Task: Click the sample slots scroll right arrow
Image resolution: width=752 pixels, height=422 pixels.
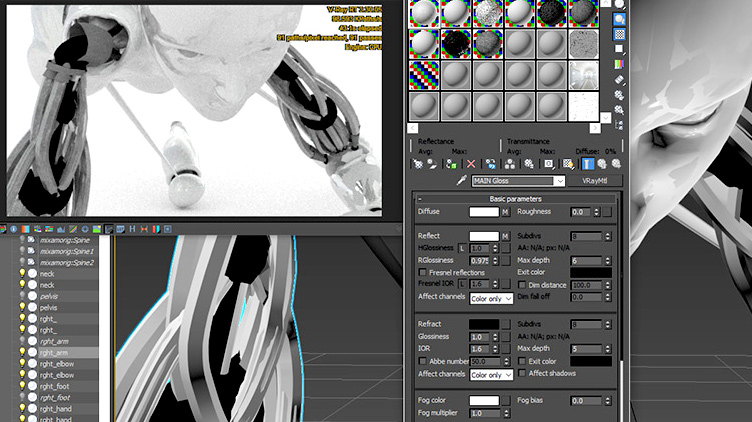Action: (x=595, y=128)
